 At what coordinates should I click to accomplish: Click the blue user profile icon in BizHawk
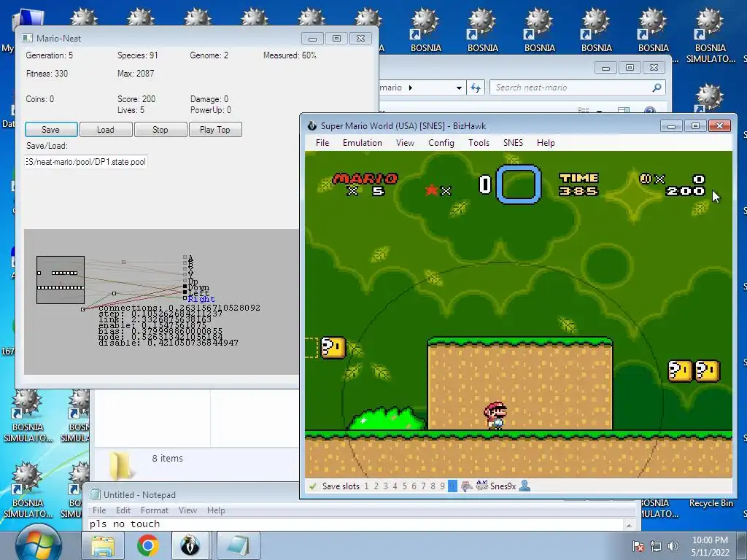[x=525, y=486]
